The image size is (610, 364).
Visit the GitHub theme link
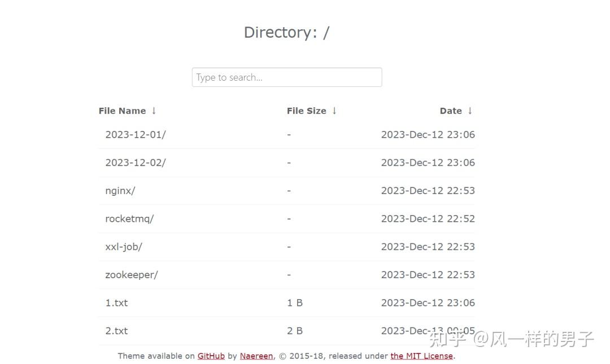(211, 356)
